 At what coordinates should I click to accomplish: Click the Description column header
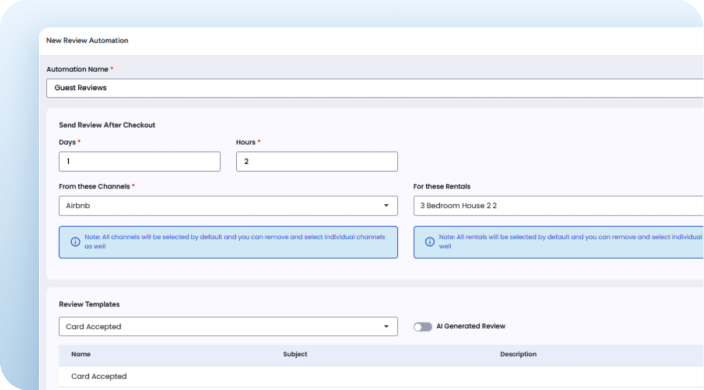[x=518, y=354]
